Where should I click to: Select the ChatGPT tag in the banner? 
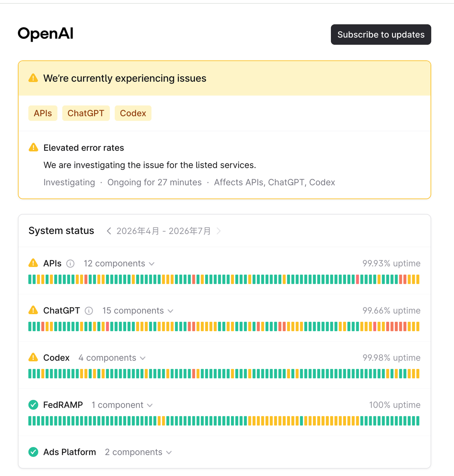point(86,113)
